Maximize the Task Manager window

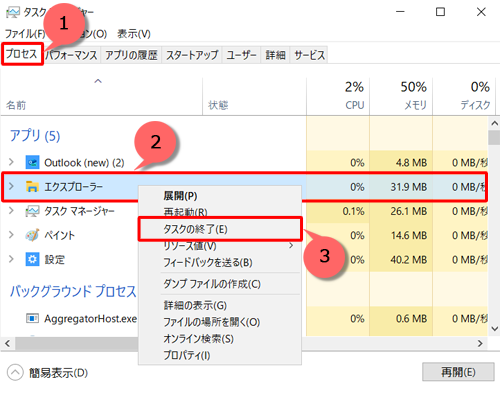click(x=440, y=12)
